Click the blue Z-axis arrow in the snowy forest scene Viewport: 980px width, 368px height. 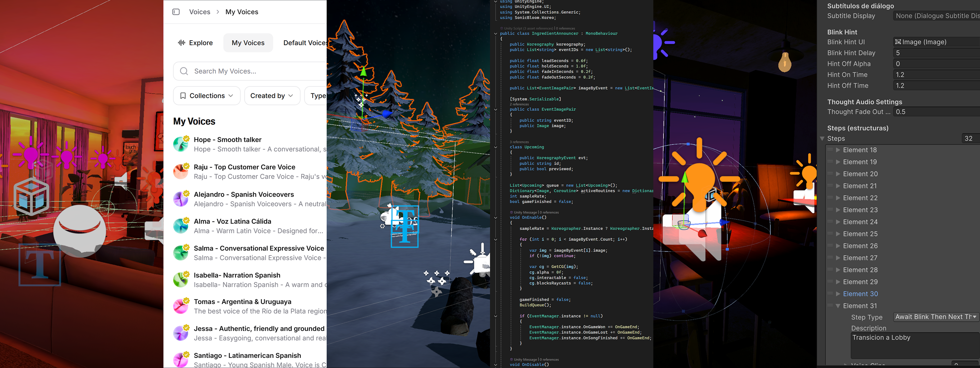click(386, 113)
